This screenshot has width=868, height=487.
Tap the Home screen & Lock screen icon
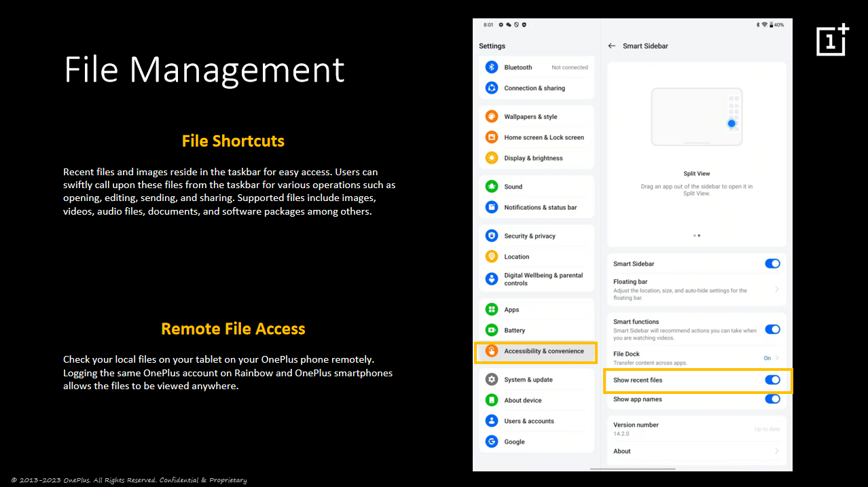(x=492, y=137)
